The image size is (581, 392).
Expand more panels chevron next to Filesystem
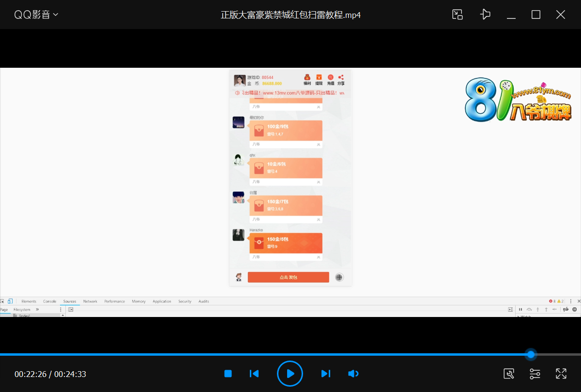[x=37, y=309]
